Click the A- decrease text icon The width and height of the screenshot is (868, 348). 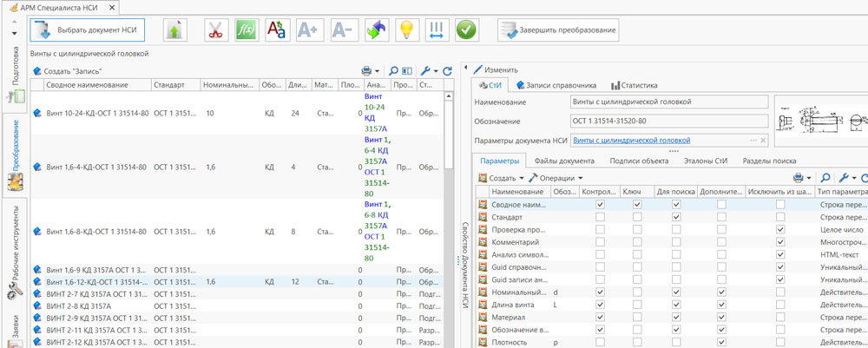coord(344,30)
